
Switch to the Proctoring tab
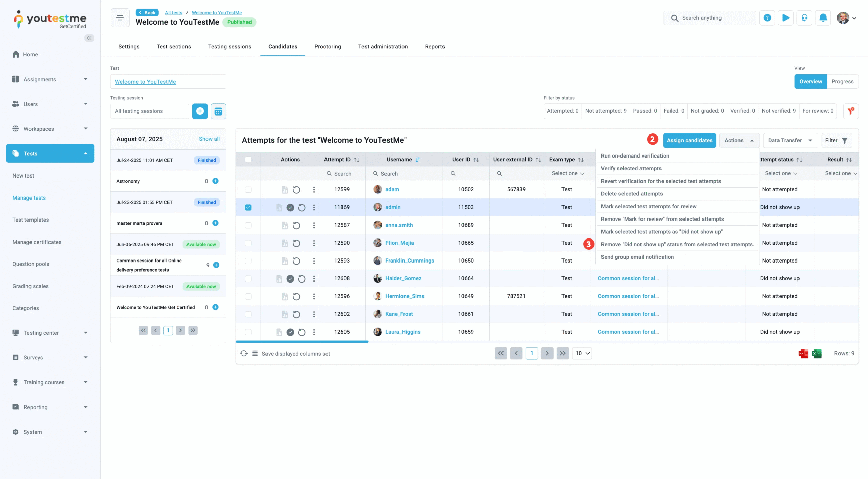coord(328,47)
